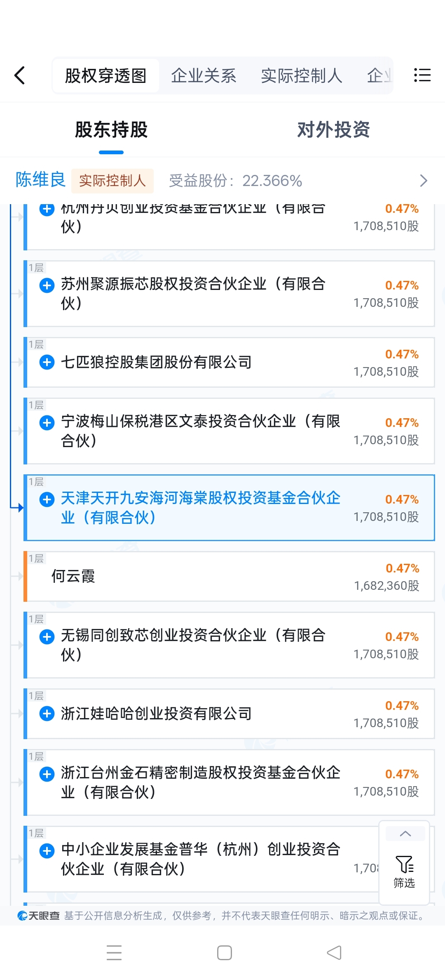Open the list menu icon at top right
This screenshot has height=980, width=445.
click(x=422, y=75)
